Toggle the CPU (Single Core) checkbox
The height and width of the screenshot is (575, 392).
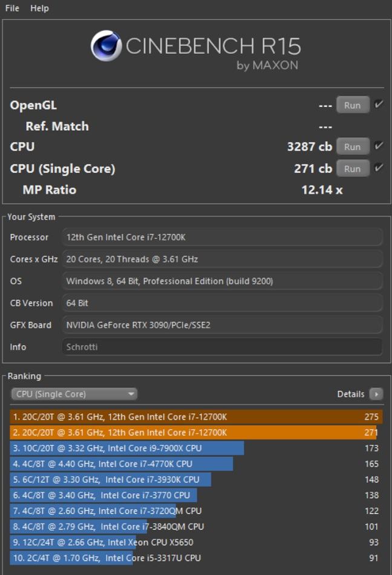coord(379,168)
